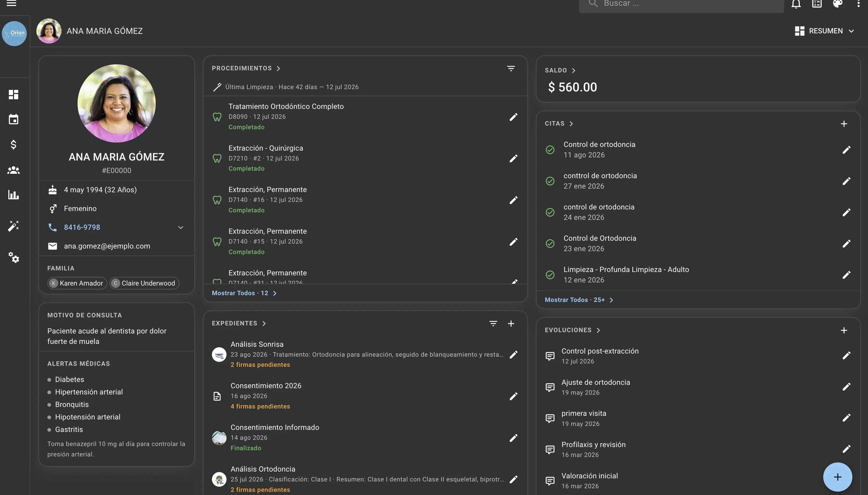Open the settings gears in sidebar
The width and height of the screenshot is (868, 495).
click(14, 257)
